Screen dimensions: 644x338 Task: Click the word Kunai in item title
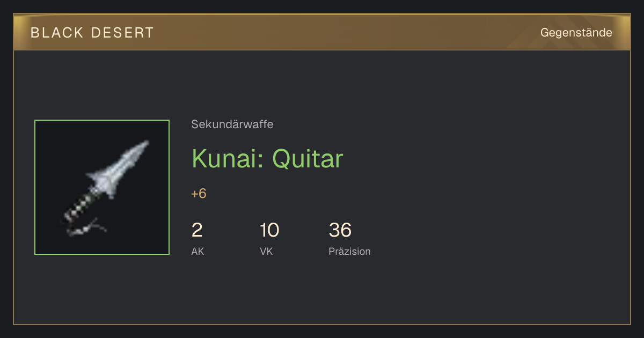coord(225,159)
